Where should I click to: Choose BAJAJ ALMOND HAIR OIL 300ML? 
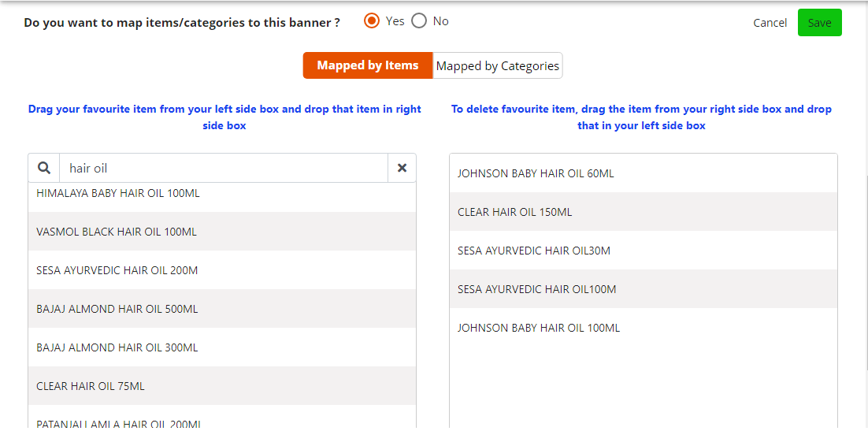point(117,347)
